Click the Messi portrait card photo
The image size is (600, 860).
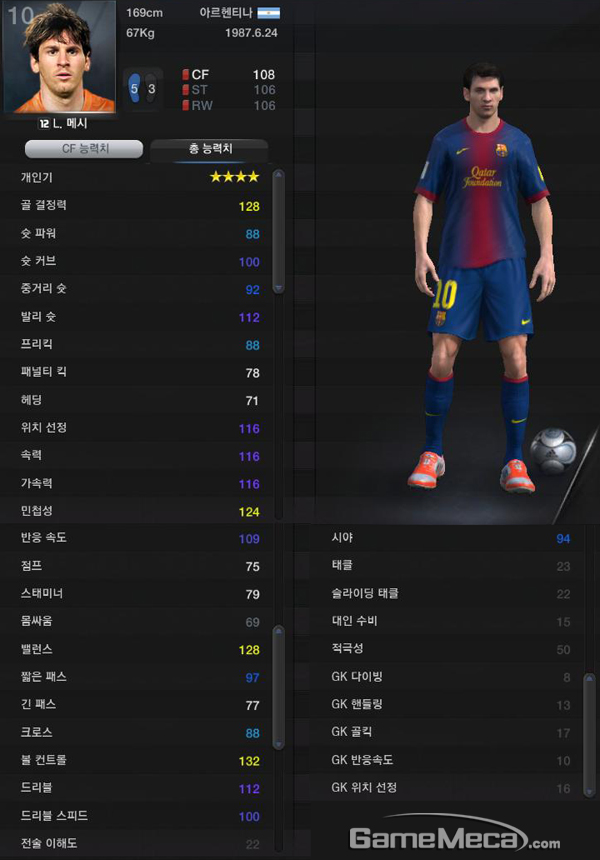(x=59, y=56)
